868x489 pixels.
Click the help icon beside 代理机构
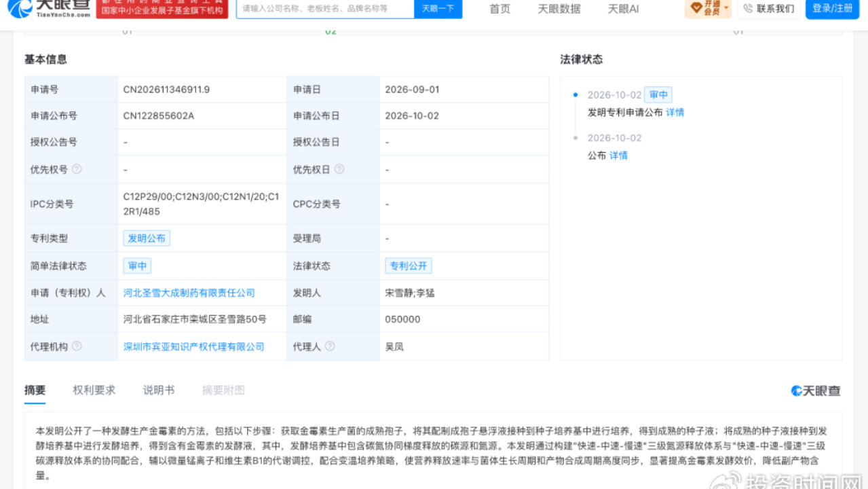[77, 346]
